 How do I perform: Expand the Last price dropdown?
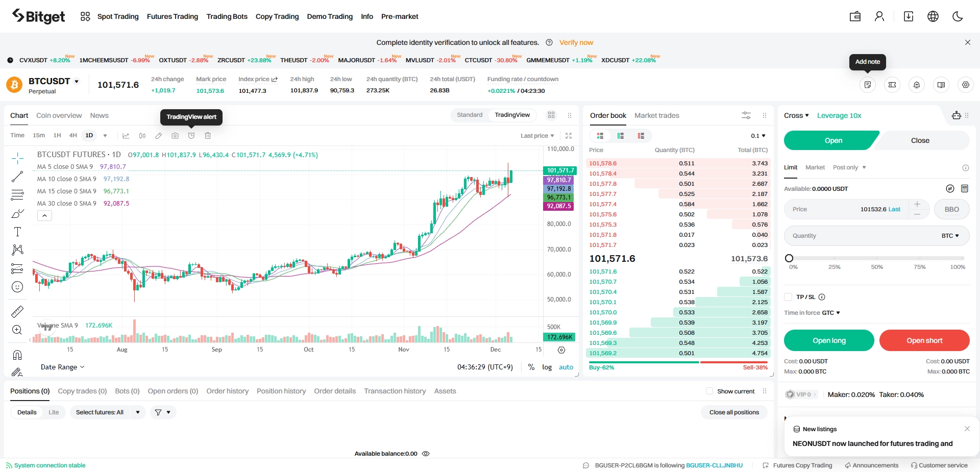click(x=537, y=136)
